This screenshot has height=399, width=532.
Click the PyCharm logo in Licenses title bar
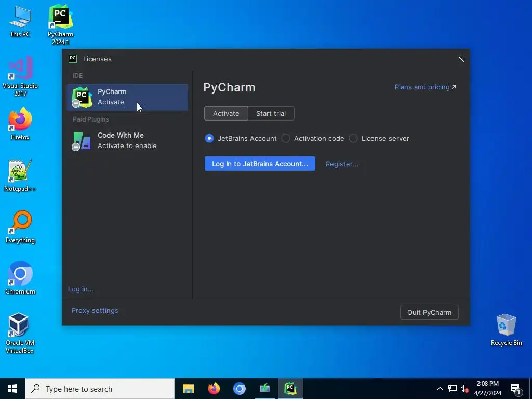[73, 59]
